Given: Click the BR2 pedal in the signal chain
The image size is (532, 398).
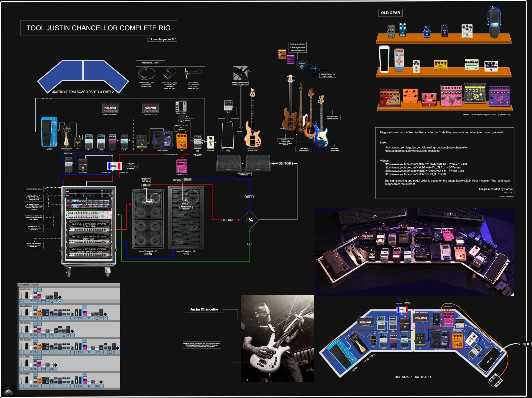Looking at the screenshot, I should tap(78, 142).
